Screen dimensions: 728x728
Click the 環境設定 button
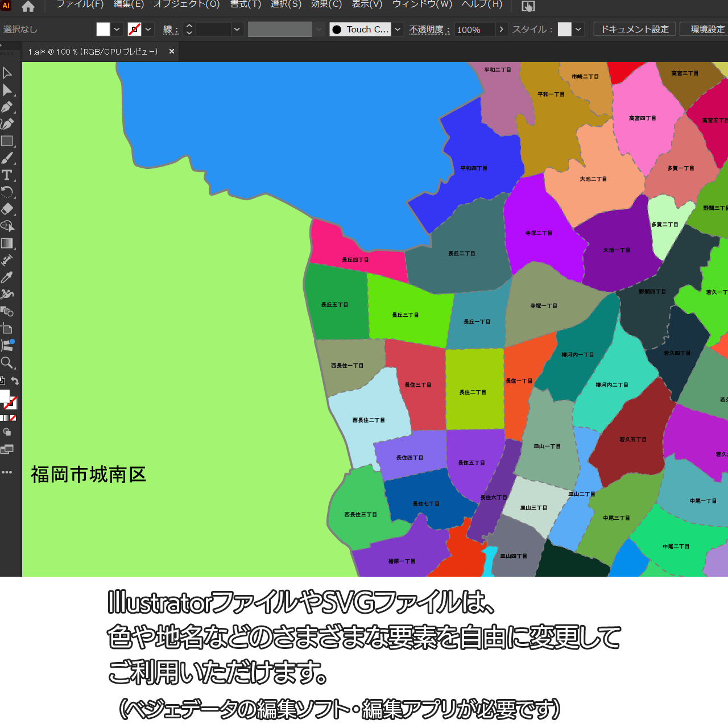tap(707, 30)
